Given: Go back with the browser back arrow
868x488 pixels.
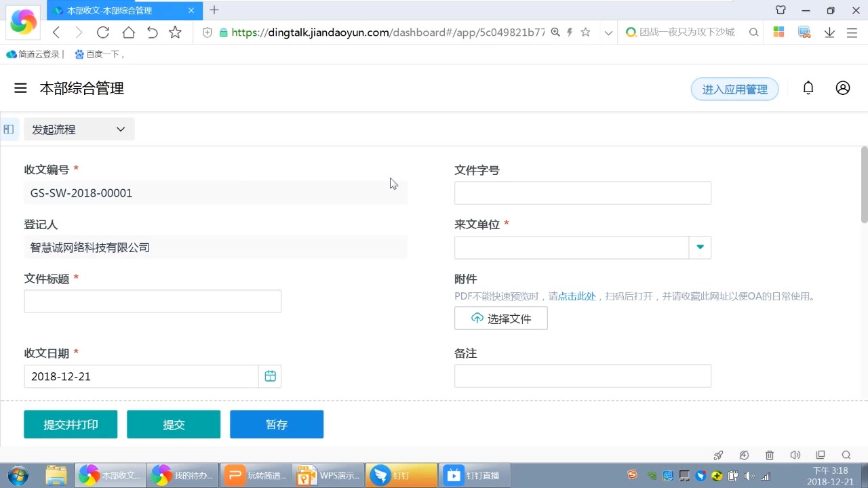Looking at the screenshot, I should (57, 33).
